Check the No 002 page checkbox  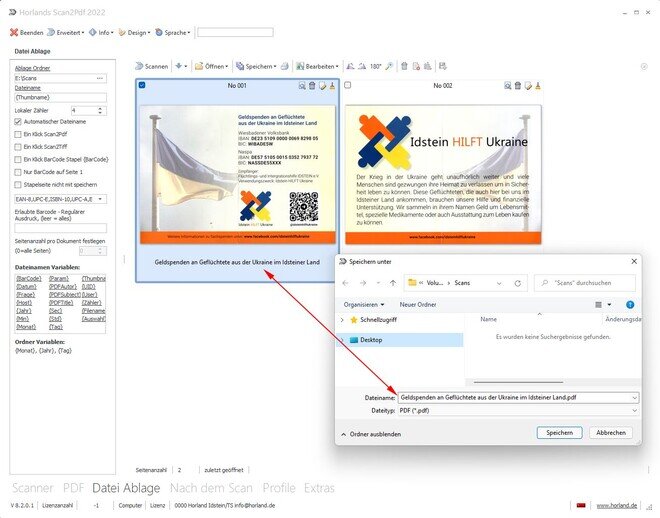(x=348, y=85)
